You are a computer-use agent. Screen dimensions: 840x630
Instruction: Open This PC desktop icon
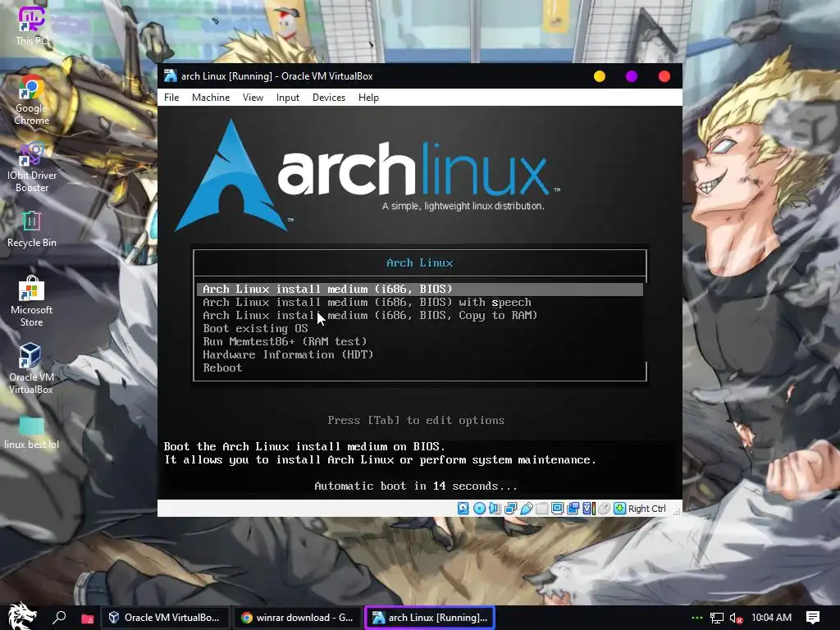(32, 25)
